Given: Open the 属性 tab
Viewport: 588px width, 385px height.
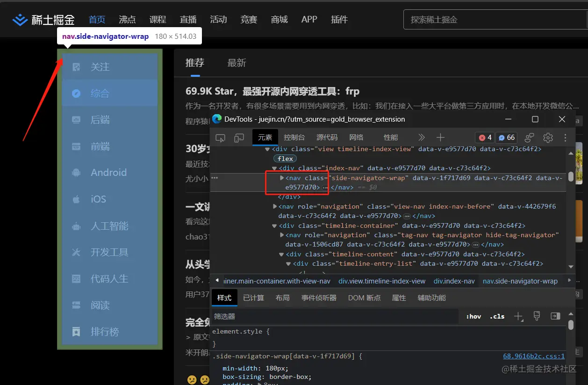Looking at the screenshot, I should tap(399, 298).
